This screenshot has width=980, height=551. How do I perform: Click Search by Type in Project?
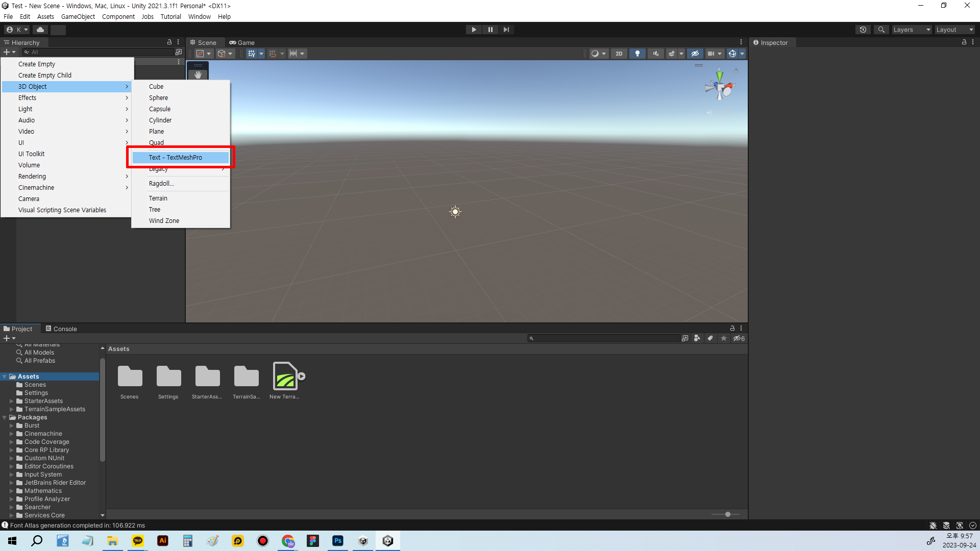click(697, 338)
